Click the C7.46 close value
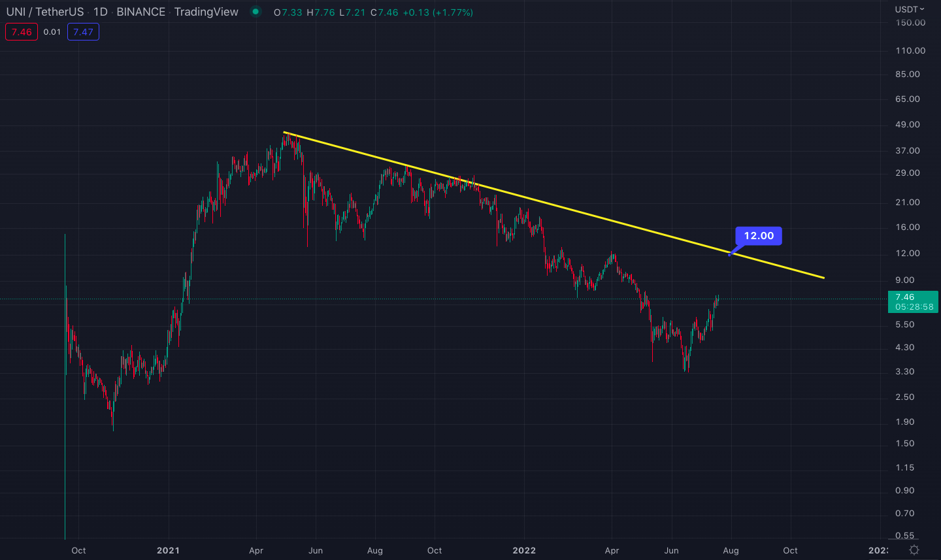 click(384, 12)
